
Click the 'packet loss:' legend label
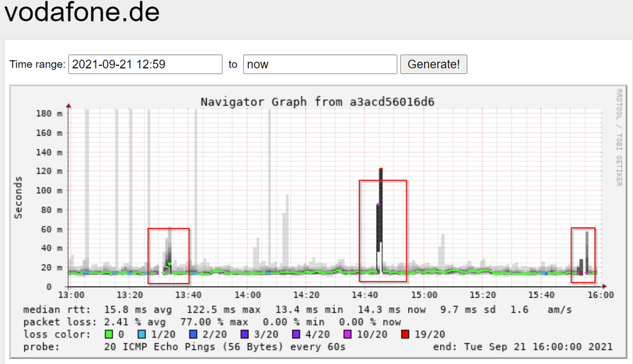tap(60, 322)
